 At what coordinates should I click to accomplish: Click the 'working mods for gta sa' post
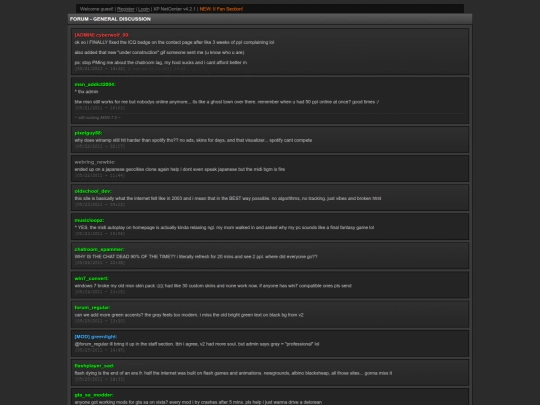198,402
